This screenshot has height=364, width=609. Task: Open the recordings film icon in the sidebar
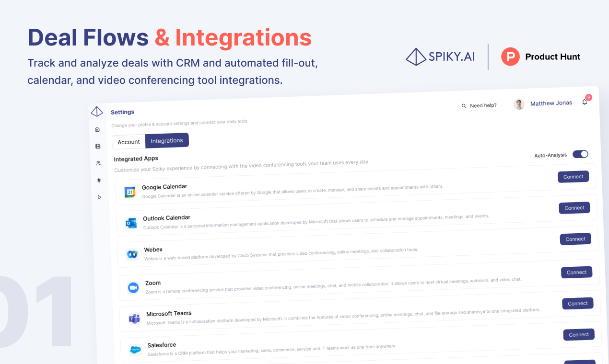[x=98, y=147]
